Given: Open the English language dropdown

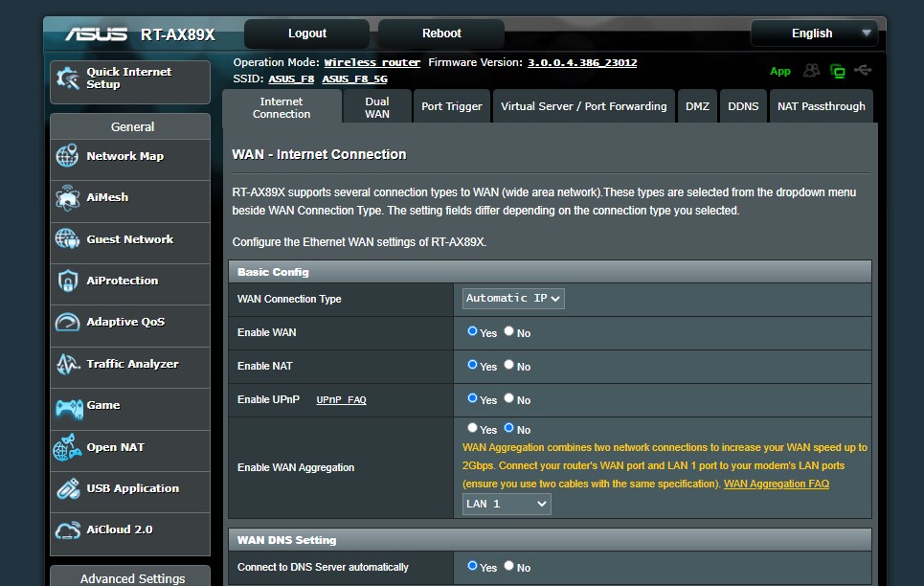Looking at the screenshot, I should [x=815, y=34].
